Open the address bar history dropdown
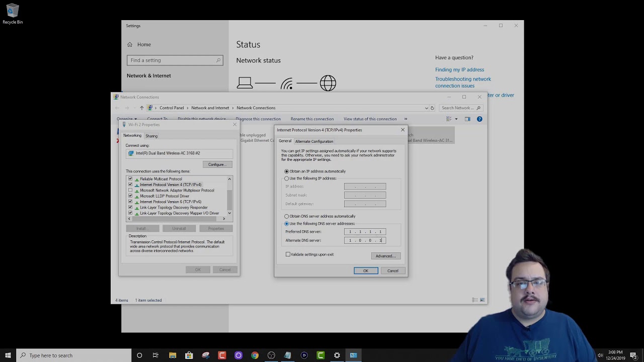Viewport: 644px width, 362px height. (x=426, y=108)
